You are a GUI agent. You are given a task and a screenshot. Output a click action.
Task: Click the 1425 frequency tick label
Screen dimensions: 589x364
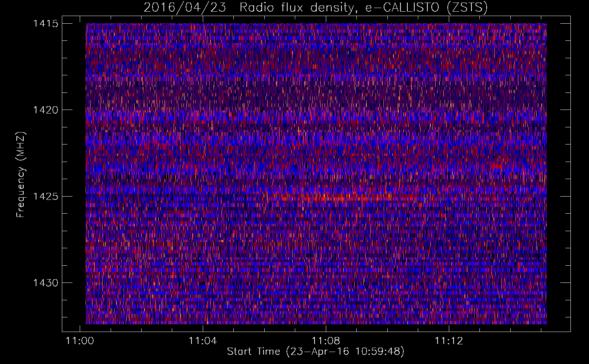(x=46, y=197)
